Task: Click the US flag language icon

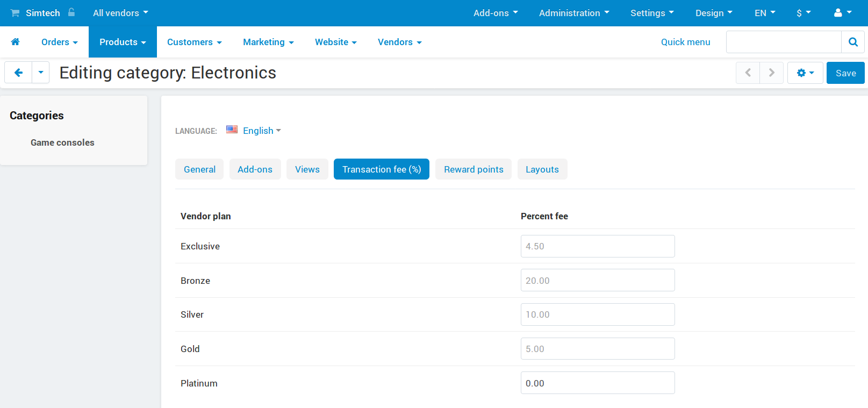Action: click(x=232, y=130)
